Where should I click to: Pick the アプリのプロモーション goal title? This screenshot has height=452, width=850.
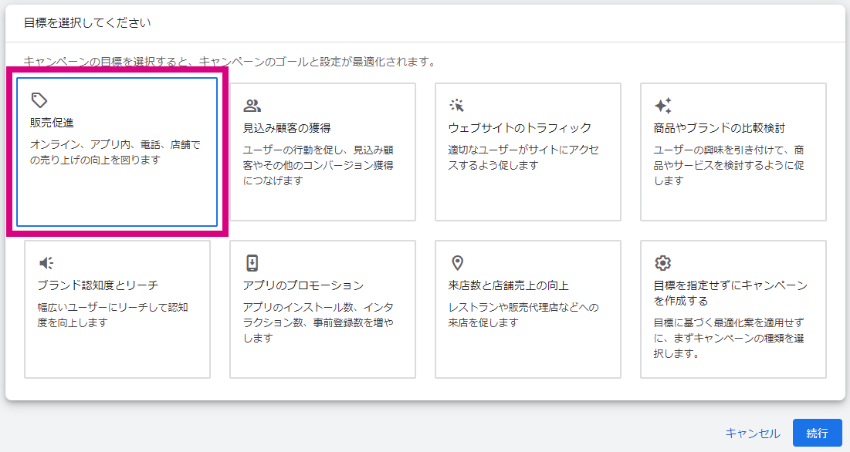pos(303,285)
